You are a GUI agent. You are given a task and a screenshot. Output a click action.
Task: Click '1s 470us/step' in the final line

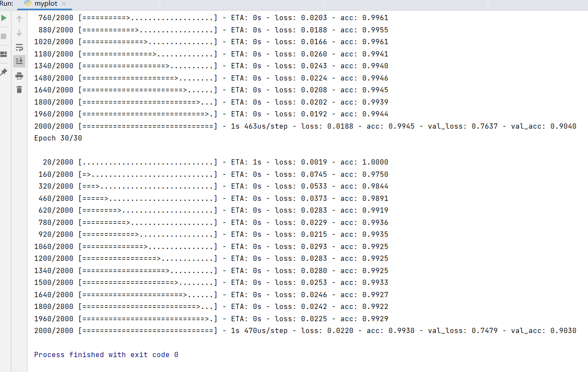(259, 331)
